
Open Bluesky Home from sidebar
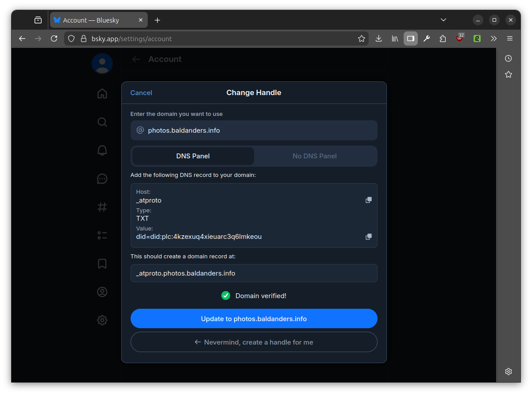coord(102,93)
